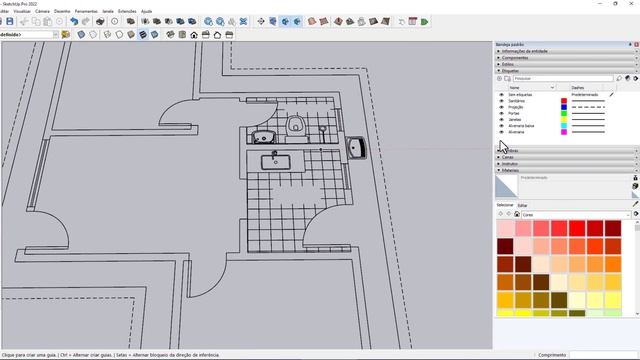The height and width of the screenshot is (360, 640).
Task: Click the dashed line style of Projeção
Action: [x=588, y=107]
